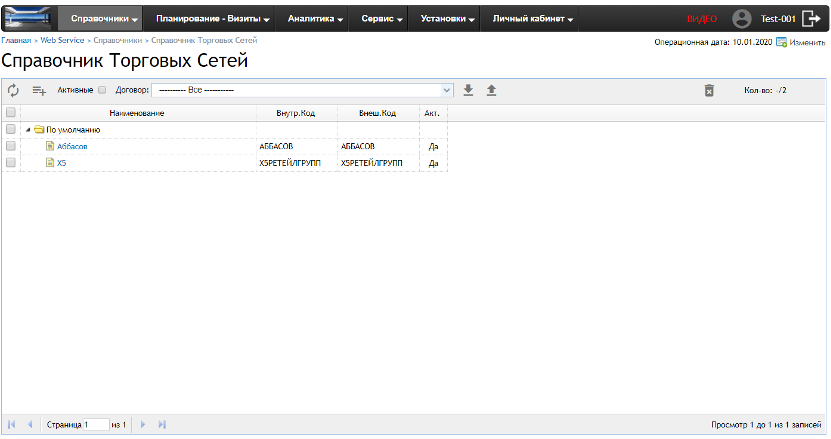Click the Test-001 username

click(x=778, y=19)
